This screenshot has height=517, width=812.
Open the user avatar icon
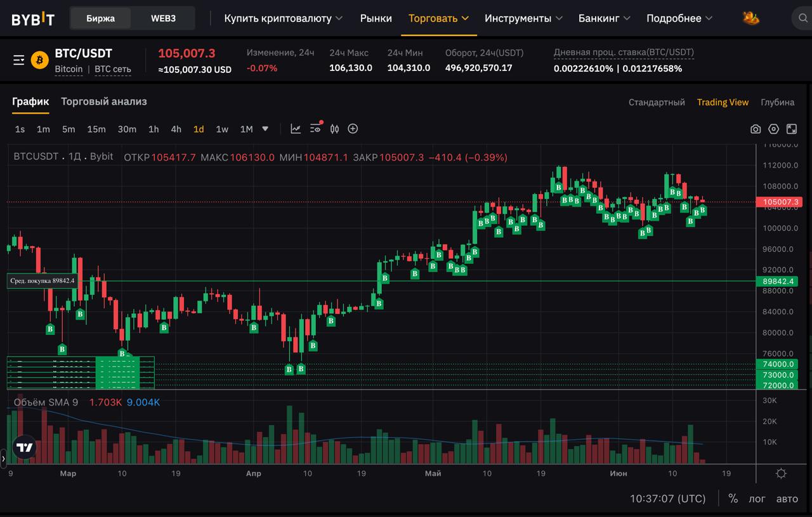pyautogui.click(x=751, y=18)
